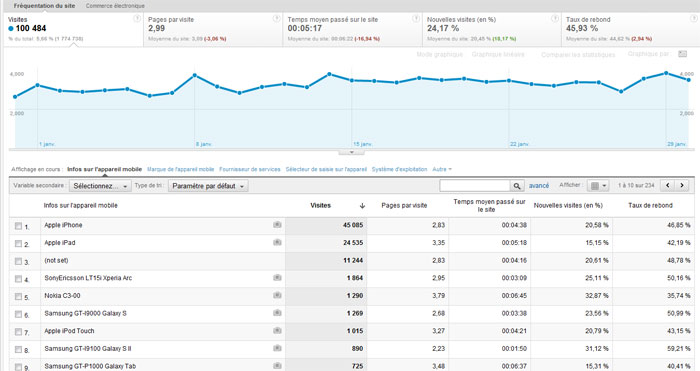
Task: Sort by Visites column header
Action: click(321, 205)
